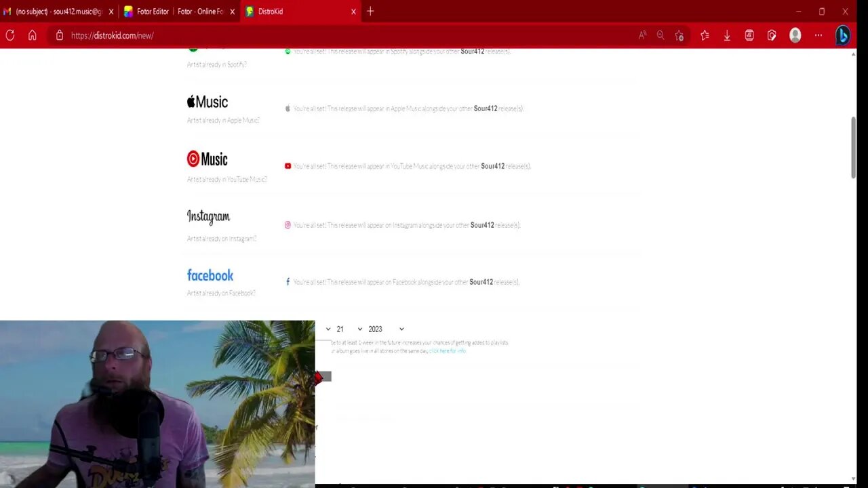
Task: Click the 'You're all set!' Apple Music message
Action: point(409,108)
